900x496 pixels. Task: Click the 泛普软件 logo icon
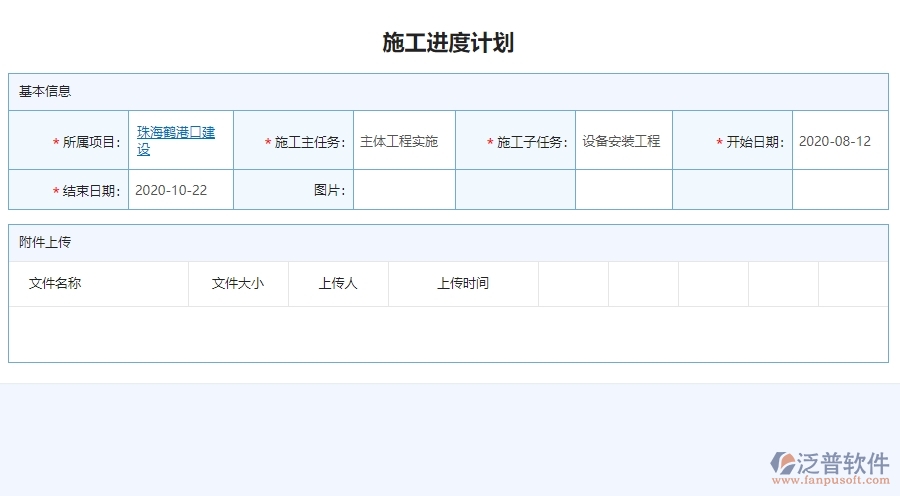(x=783, y=463)
